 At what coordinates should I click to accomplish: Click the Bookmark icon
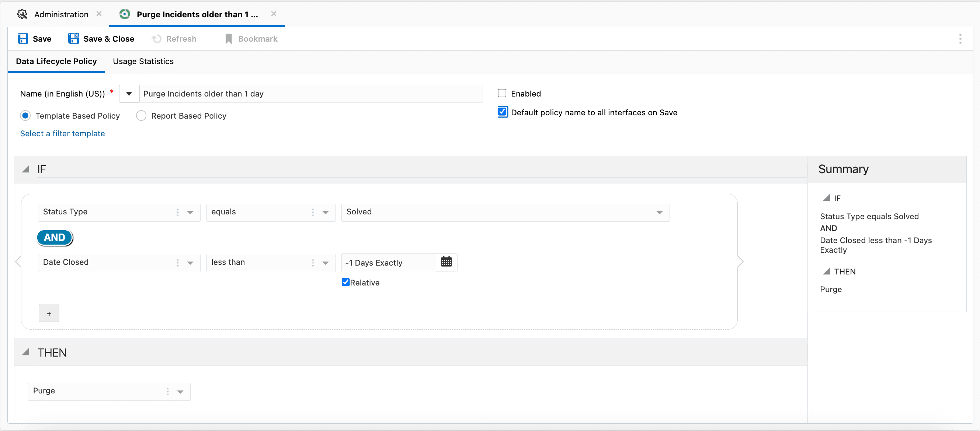tap(229, 39)
